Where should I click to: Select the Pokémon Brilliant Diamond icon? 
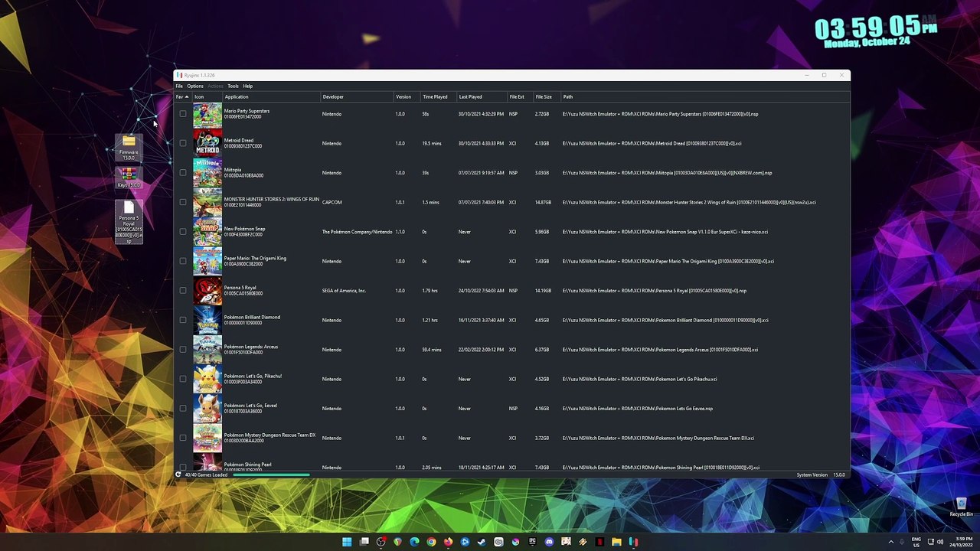tap(207, 320)
